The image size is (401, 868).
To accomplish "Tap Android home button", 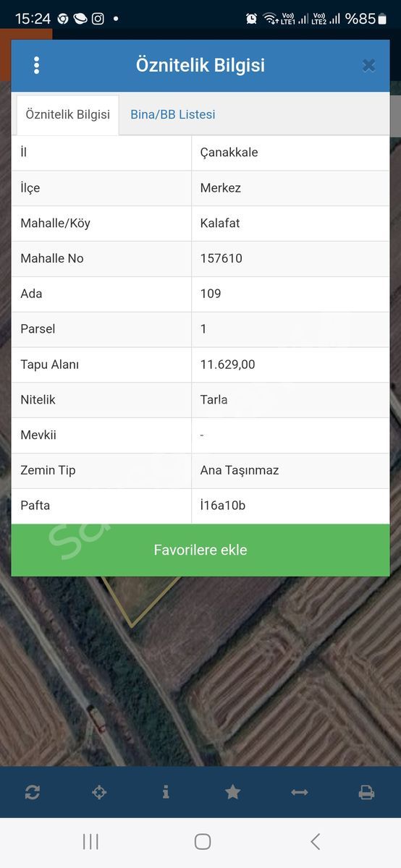I will coord(203,841).
